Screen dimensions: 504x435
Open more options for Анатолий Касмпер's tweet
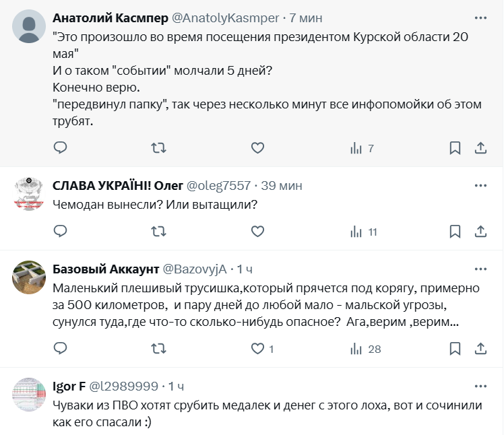[480, 17]
